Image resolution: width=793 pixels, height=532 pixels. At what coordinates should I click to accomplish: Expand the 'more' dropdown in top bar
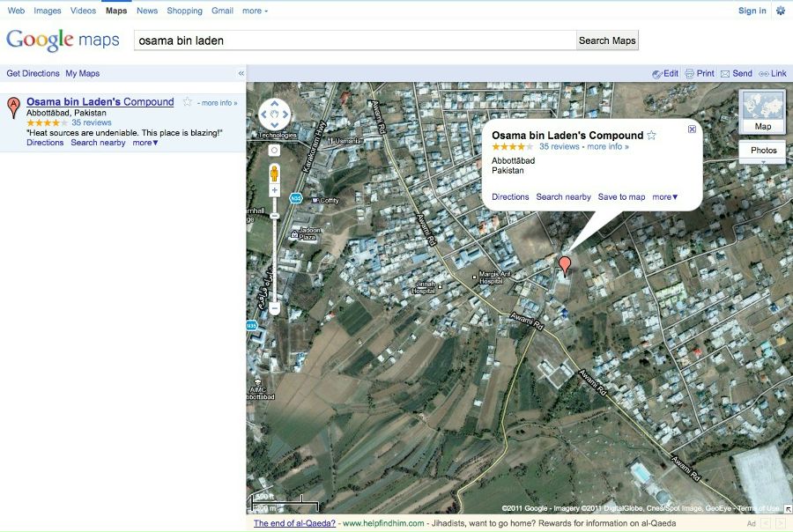pyautogui.click(x=255, y=11)
